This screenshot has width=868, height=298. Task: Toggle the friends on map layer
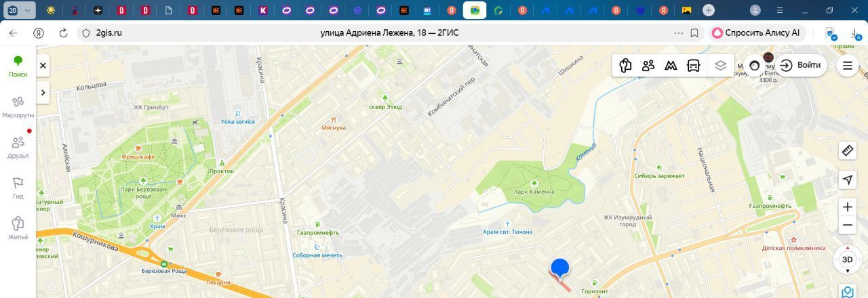648,66
